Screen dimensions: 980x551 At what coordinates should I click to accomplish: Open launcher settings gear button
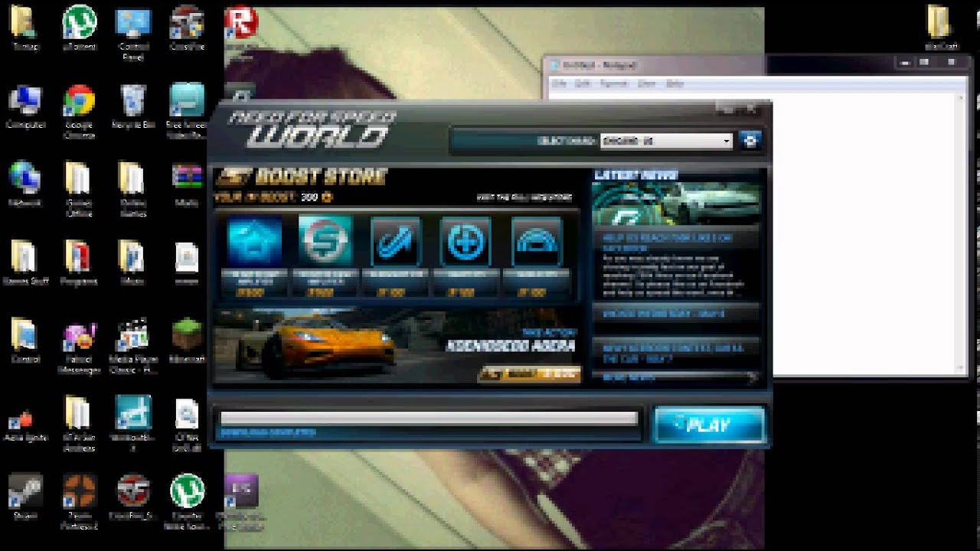pos(750,141)
